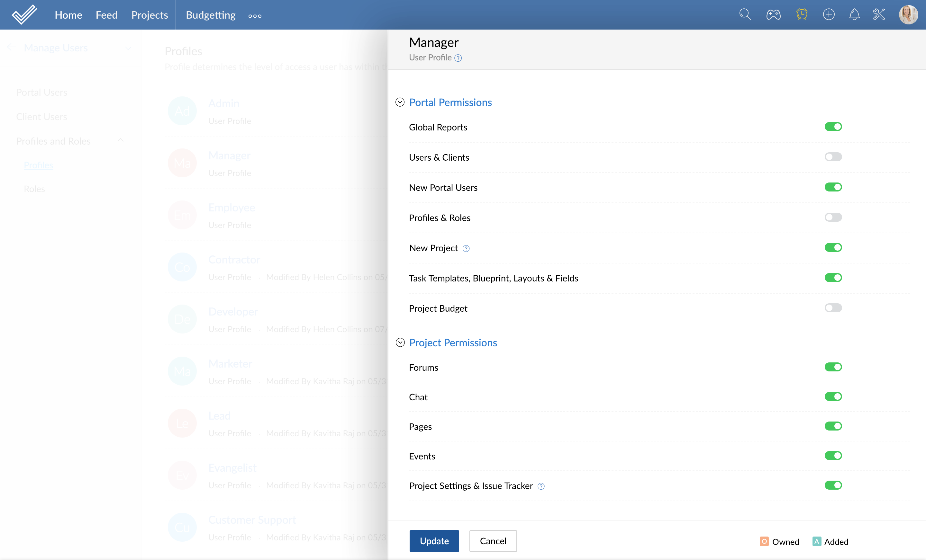Click the more options dots in navbar
The width and height of the screenshot is (926, 560).
(255, 16)
